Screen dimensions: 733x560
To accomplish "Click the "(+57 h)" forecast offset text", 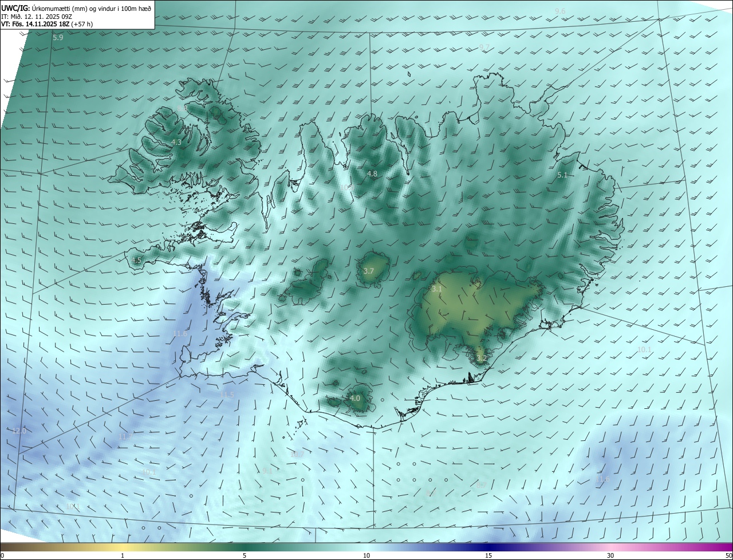I will 82,25.
